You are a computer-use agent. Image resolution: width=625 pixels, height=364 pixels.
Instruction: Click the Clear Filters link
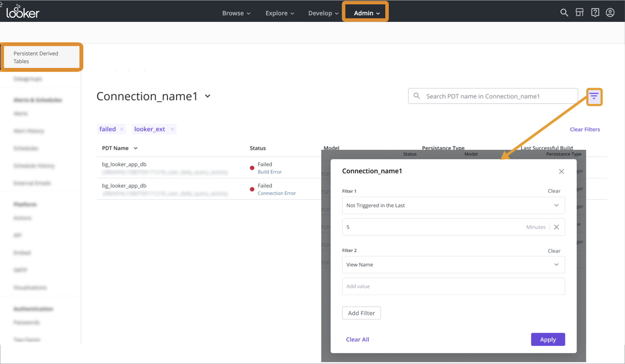click(584, 129)
